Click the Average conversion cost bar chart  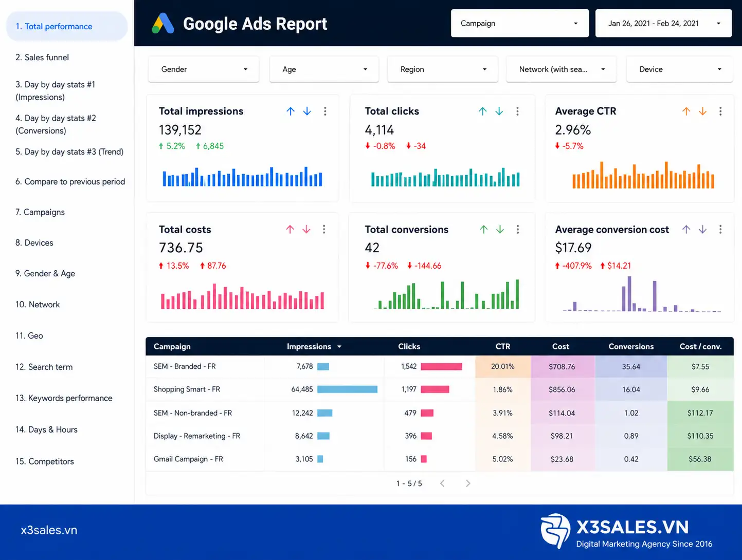[642, 294]
